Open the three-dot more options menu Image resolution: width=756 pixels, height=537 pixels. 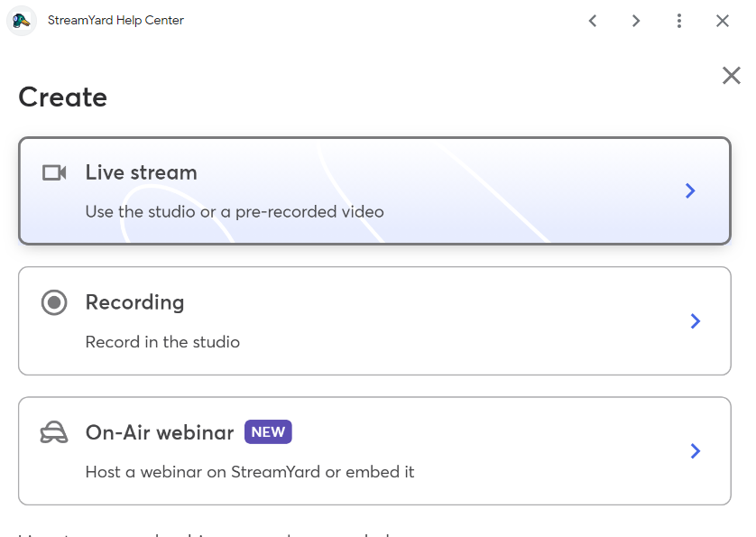coord(678,21)
